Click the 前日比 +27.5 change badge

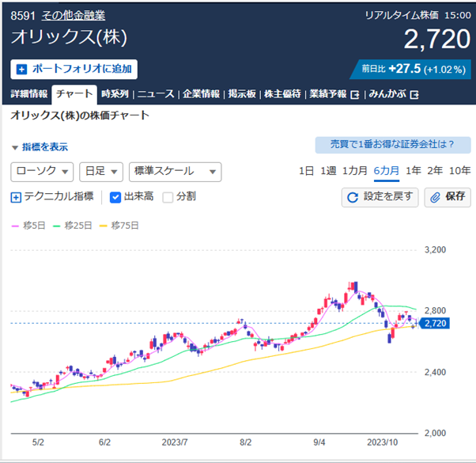click(410, 70)
